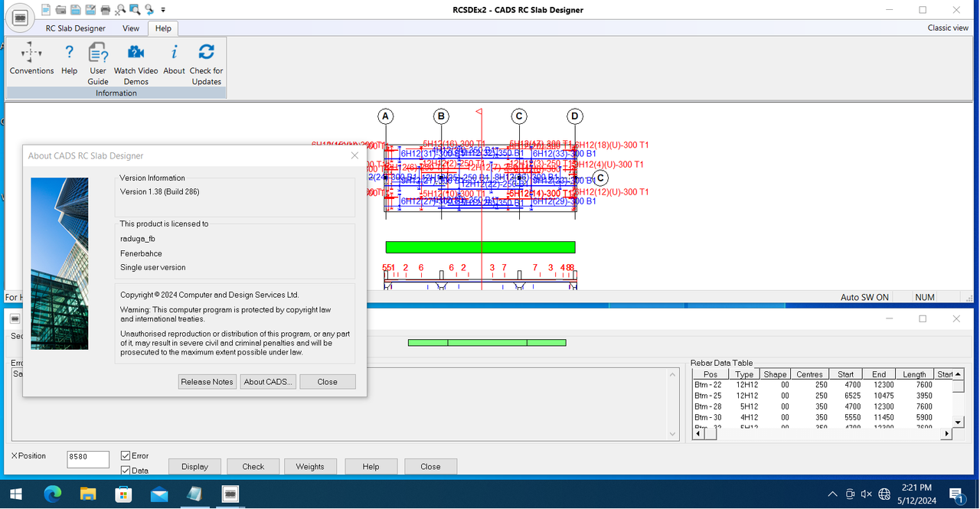Open the Windows Start menu
The image size is (980, 509).
pos(15,494)
